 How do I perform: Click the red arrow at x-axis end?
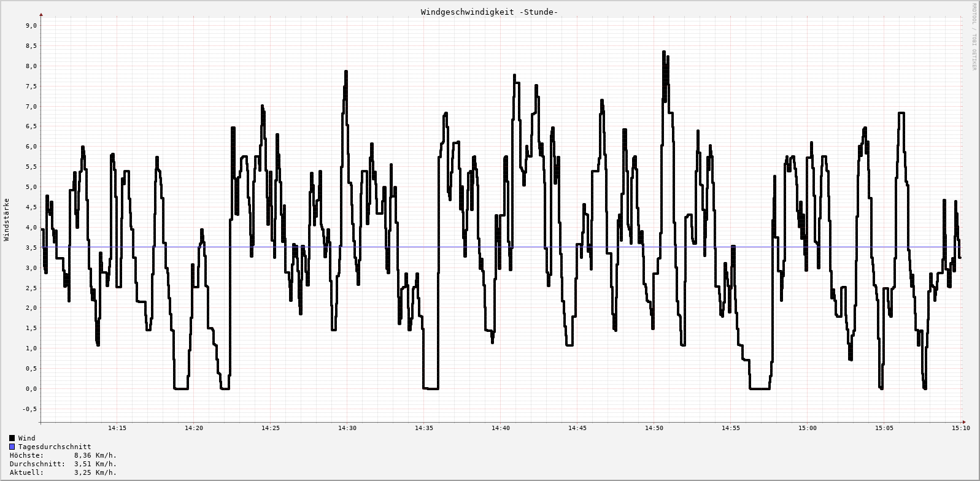(964, 421)
